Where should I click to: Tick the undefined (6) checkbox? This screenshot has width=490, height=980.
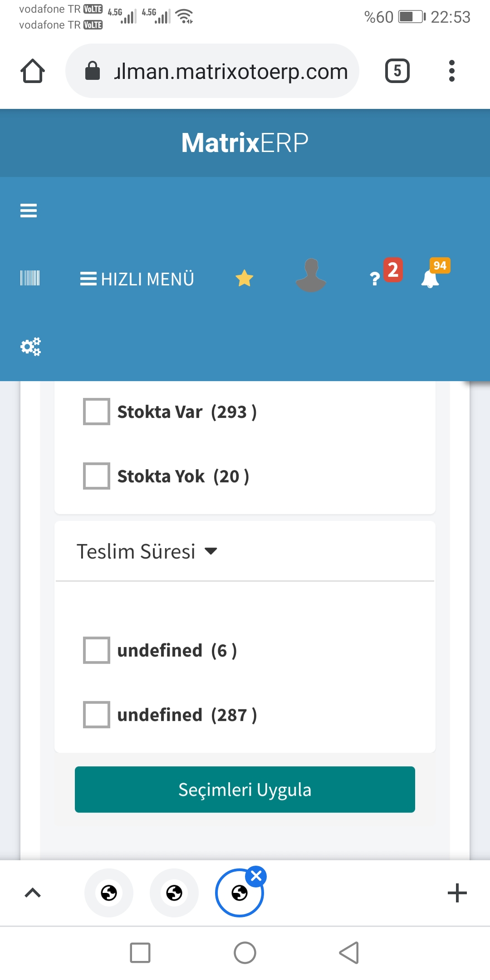pos(97,650)
